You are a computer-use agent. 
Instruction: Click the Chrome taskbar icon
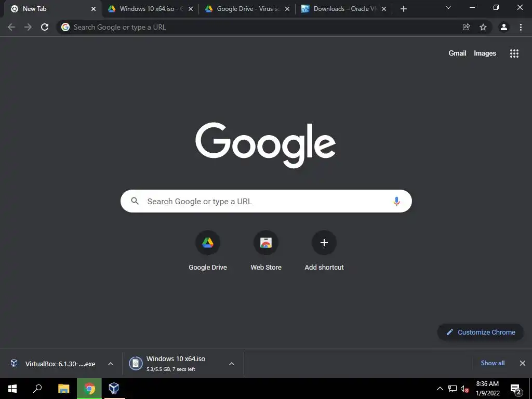click(89, 389)
